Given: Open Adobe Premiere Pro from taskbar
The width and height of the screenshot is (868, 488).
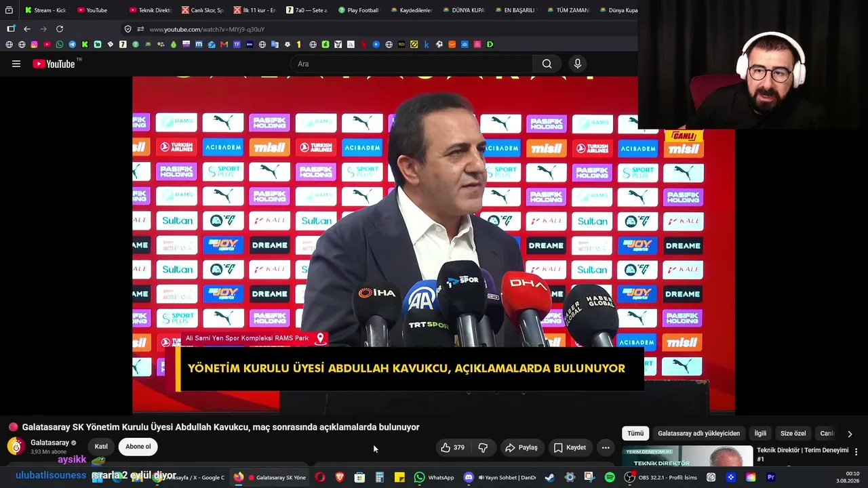Looking at the screenshot, I should pos(770,477).
